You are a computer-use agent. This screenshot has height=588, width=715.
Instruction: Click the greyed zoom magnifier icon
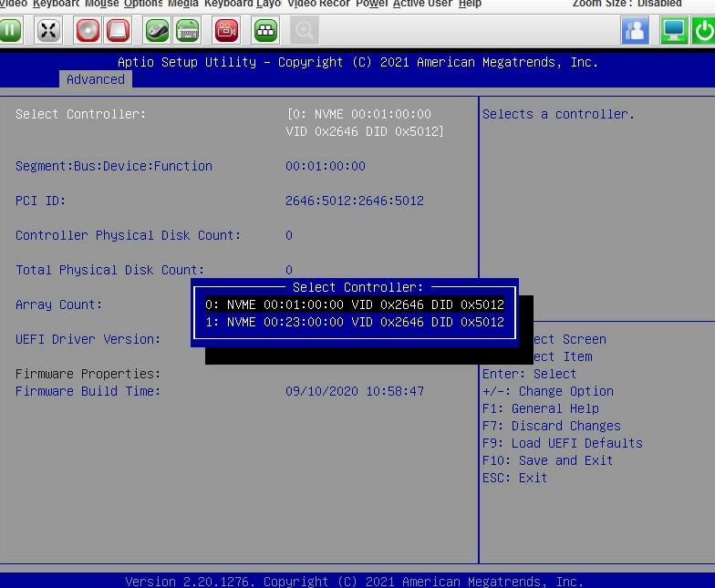click(305, 31)
